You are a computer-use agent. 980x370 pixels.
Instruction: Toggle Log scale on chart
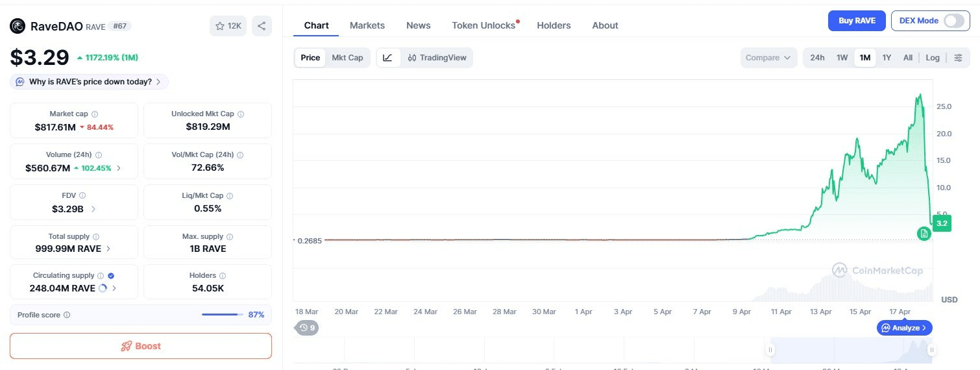click(932, 58)
